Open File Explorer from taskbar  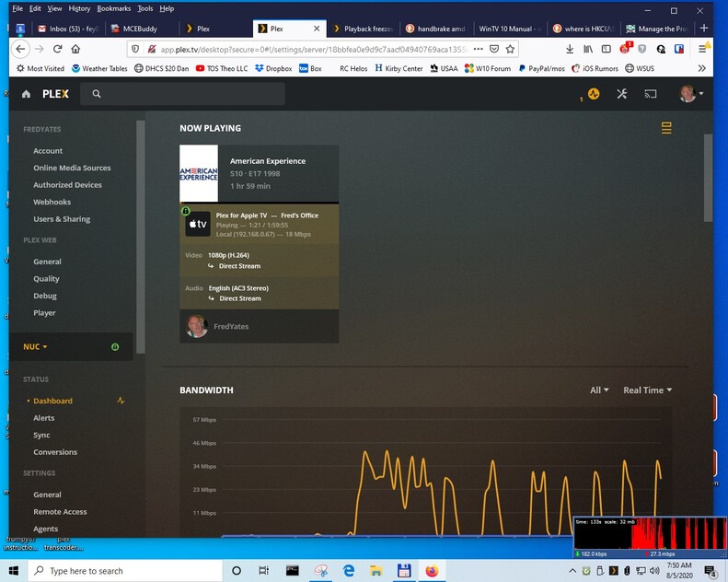(x=376, y=570)
